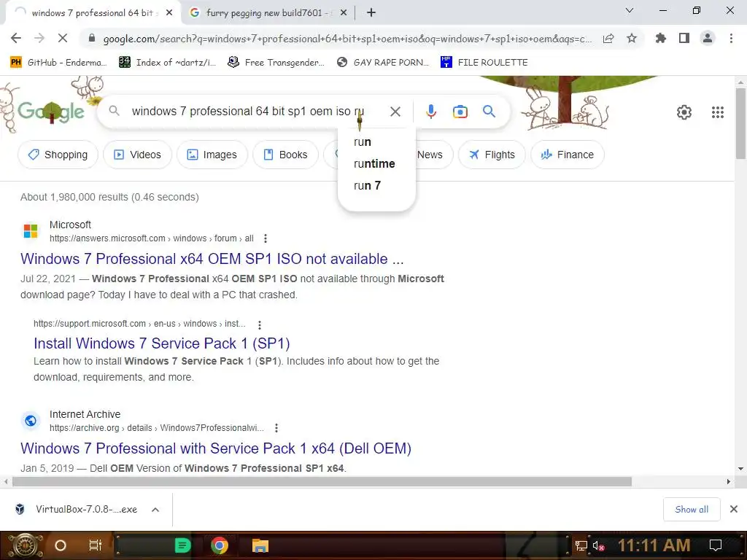Image resolution: width=747 pixels, height=560 pixels.
Task: Click Chrome icon on taskbar
Action: tap(220, 545)
